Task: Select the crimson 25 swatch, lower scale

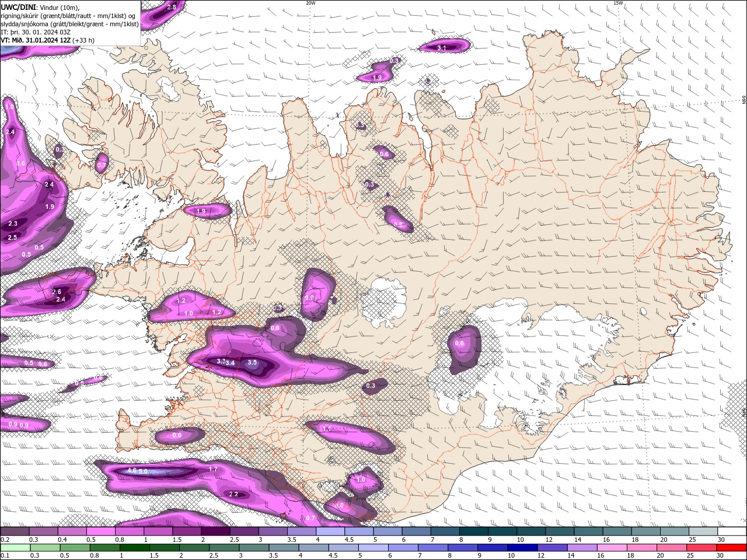Action: [x=701, y=548]
